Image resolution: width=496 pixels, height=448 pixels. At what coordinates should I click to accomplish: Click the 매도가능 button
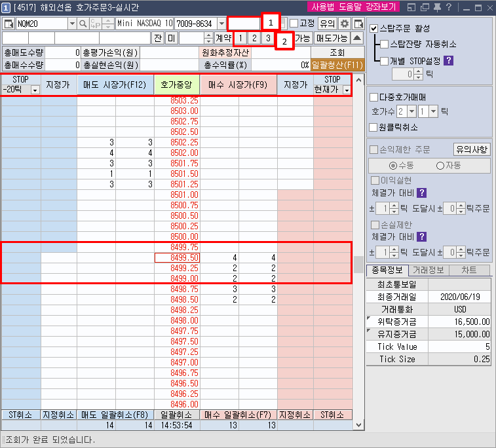click(x=332, y=38)
